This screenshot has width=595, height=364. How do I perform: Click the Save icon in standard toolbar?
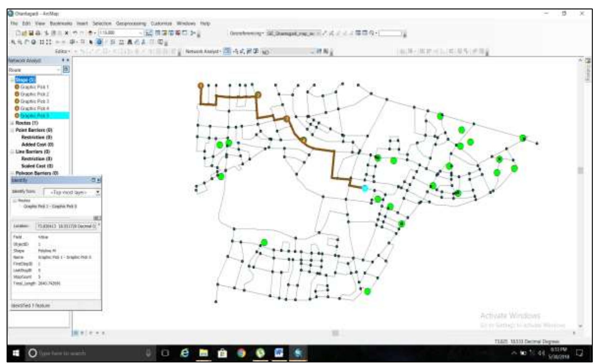coord(31,33)
